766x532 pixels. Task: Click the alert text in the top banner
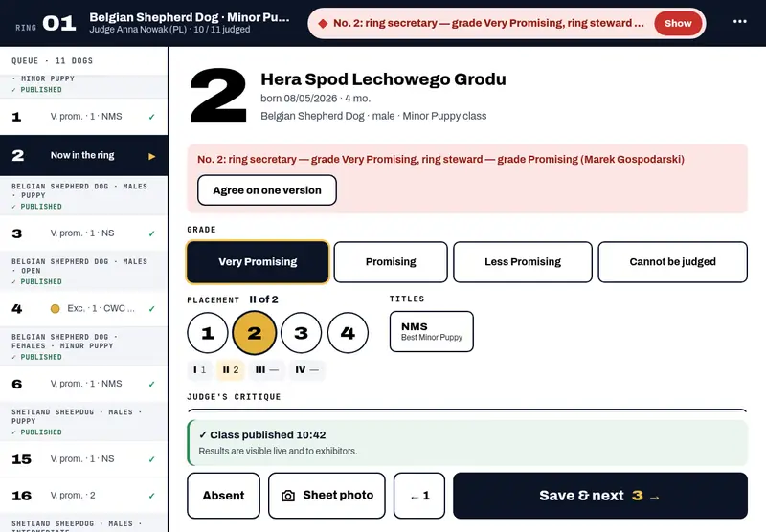[488, 23]
